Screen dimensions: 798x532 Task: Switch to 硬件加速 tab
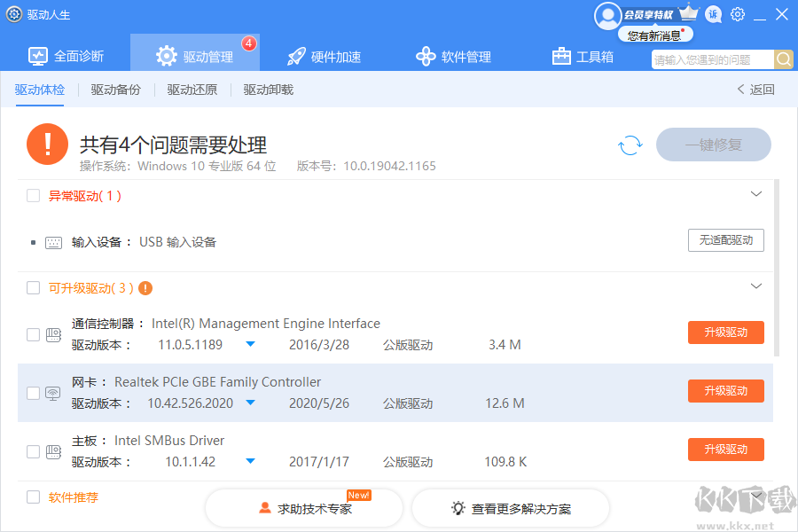(x=325, y=57)
